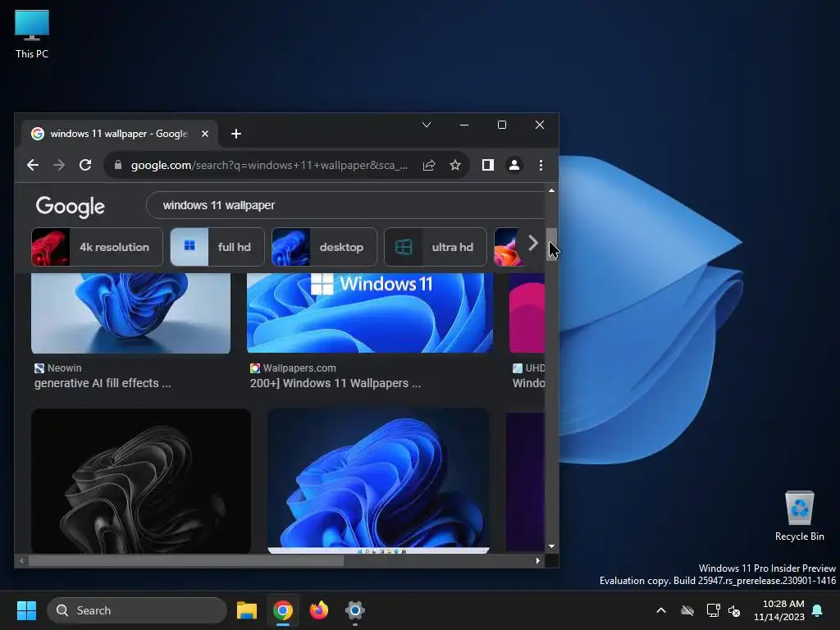The height and width of the screenshot is (630, 840).
Task: Select the Recycle Bin desktop icon
Action: click(799, 517)
